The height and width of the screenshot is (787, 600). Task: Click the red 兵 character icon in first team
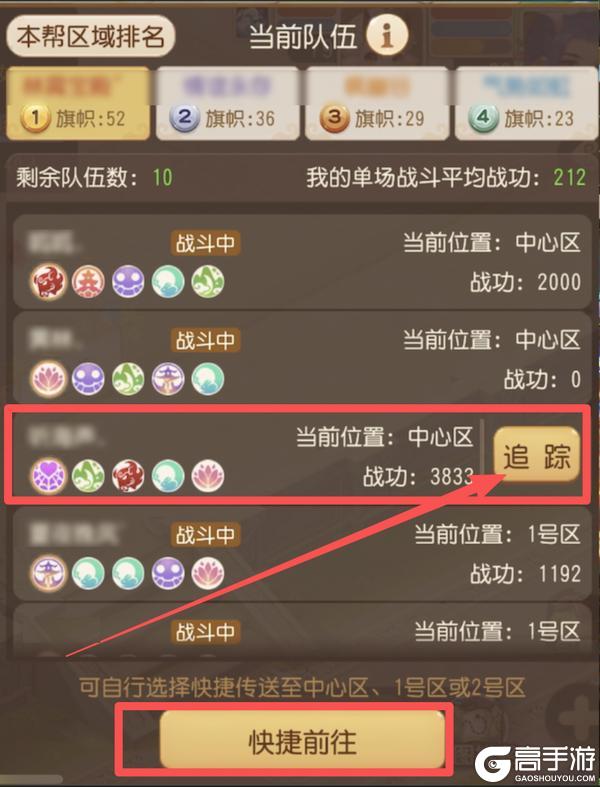tap(88, 282)
